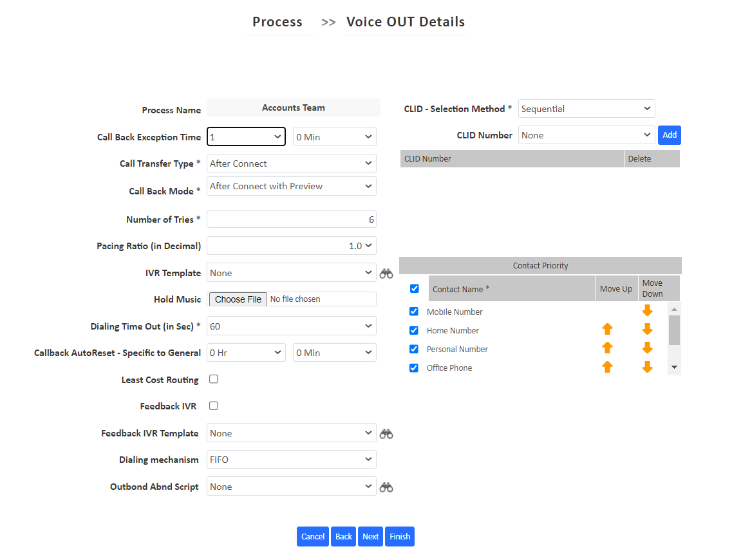Image resolution: width=732 pixels, height=560 pixels.
Task: Go to the Process breadcrumb
Action: pyautogui.click(x=277, y=21)
